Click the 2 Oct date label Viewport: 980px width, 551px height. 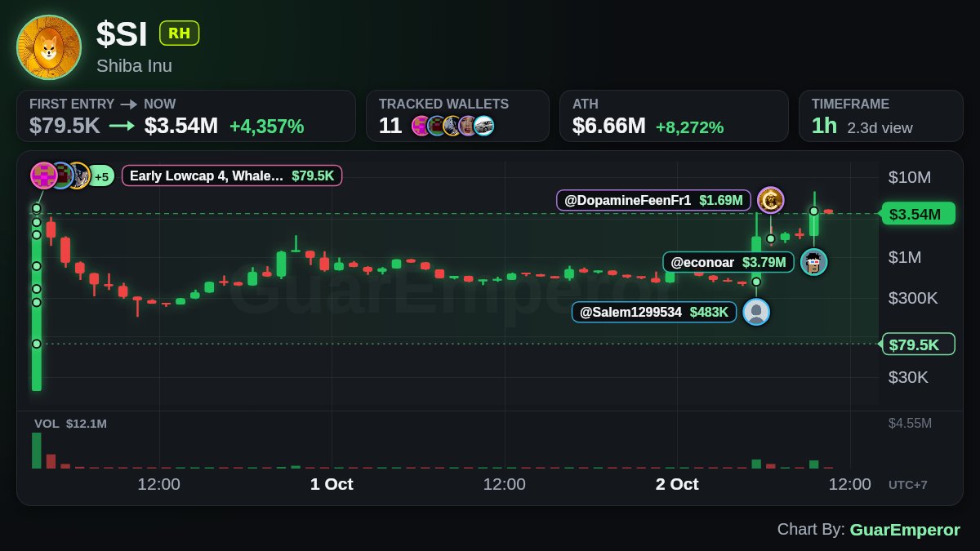[x=677, y=484]
